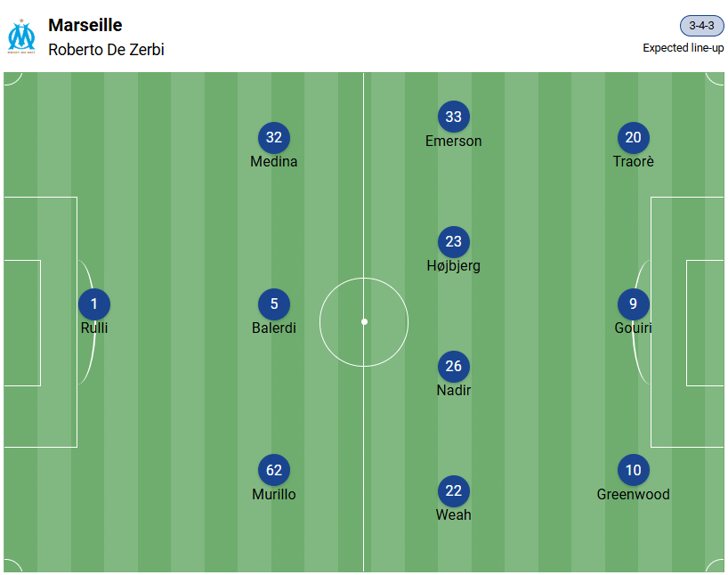The image size is (728, 575).
Task: Click the Expected line-up label
Action: click(683, 48)
